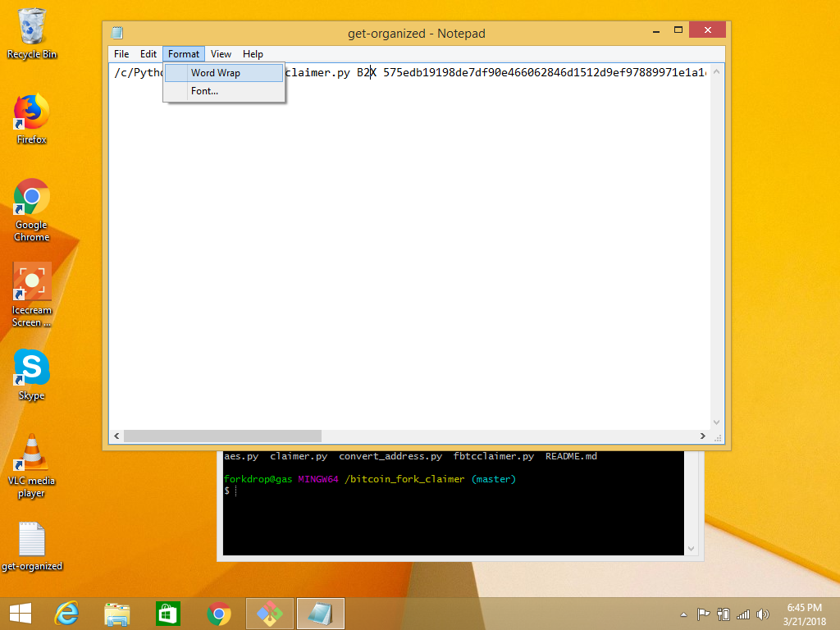Image resolution: width=840 pixels, height=630 pixels.
Task: Switch to Git Bash taskbar window
Action: pyautogui.click(x=270, y=614)
